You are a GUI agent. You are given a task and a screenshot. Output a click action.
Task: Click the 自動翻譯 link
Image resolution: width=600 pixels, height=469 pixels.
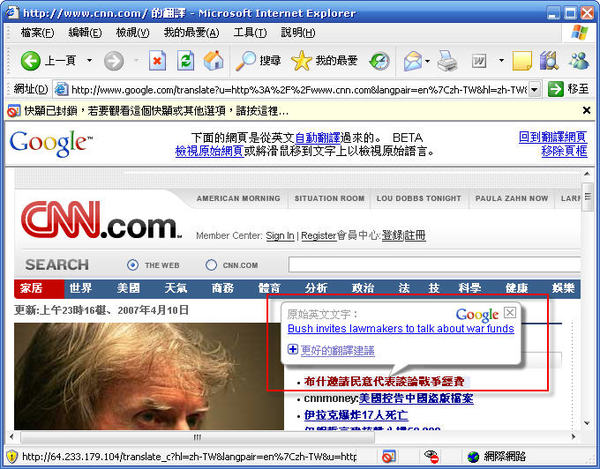(x=318, y=138)
